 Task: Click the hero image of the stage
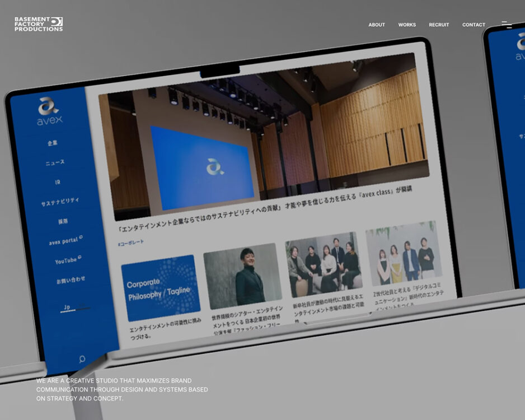[263, 140]
